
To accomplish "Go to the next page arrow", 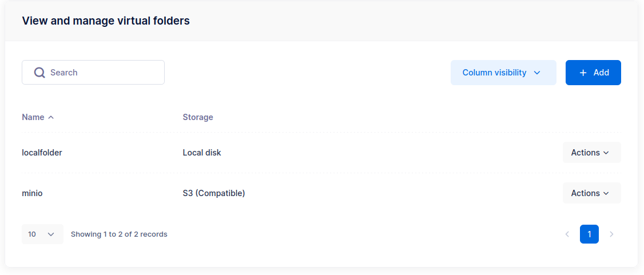I will click(x=611, y=234).
